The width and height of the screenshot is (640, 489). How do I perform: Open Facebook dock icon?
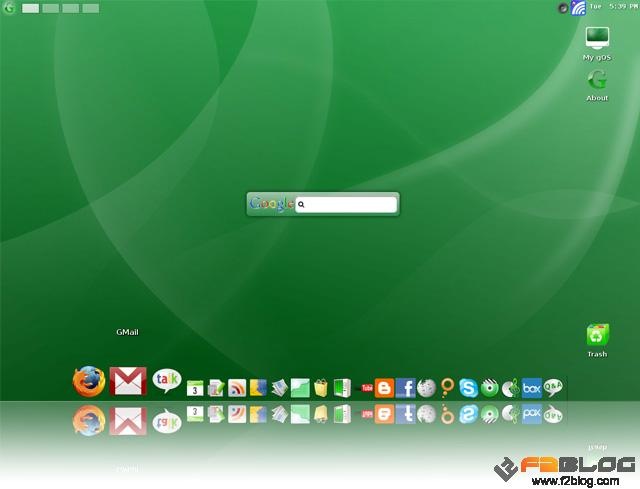pyautogui.click(x=405, y=388)
